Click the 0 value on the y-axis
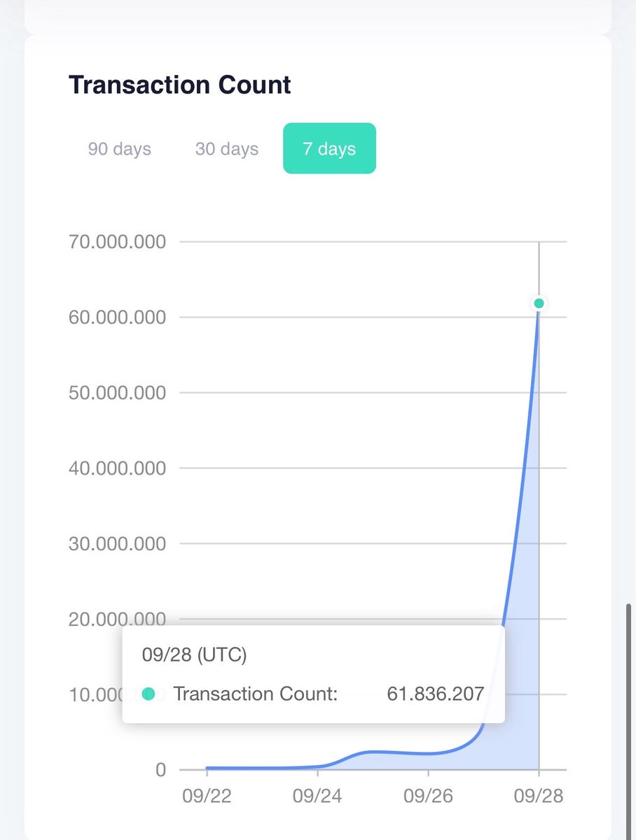 [160, 769]
